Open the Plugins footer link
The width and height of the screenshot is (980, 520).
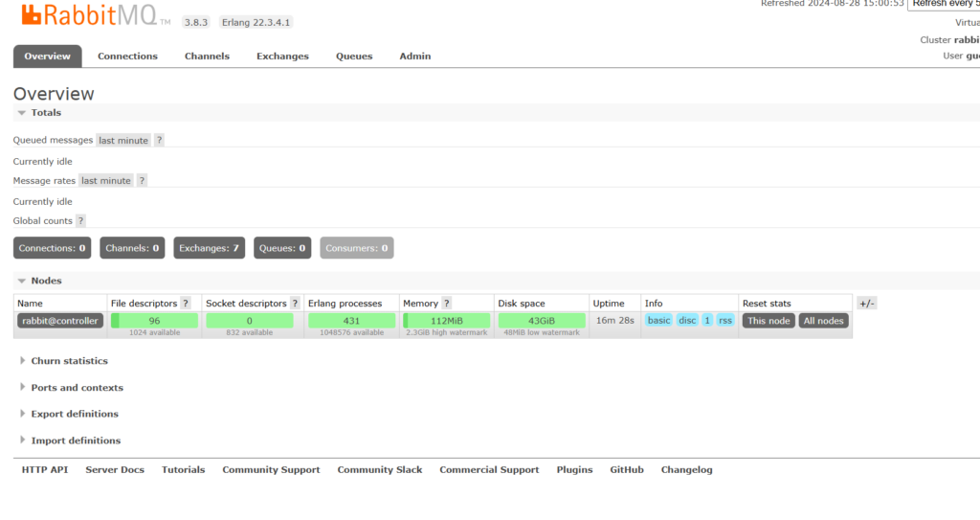click(574, 470)
